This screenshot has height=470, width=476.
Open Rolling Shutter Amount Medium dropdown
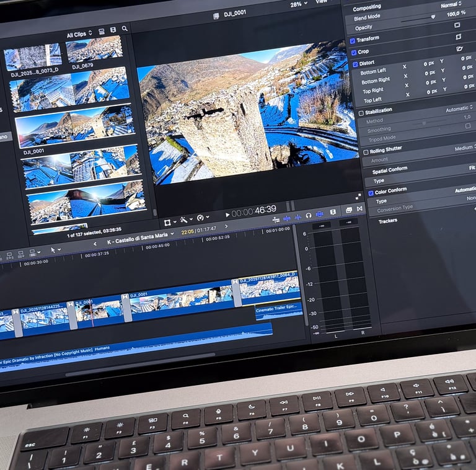point(465,148)
